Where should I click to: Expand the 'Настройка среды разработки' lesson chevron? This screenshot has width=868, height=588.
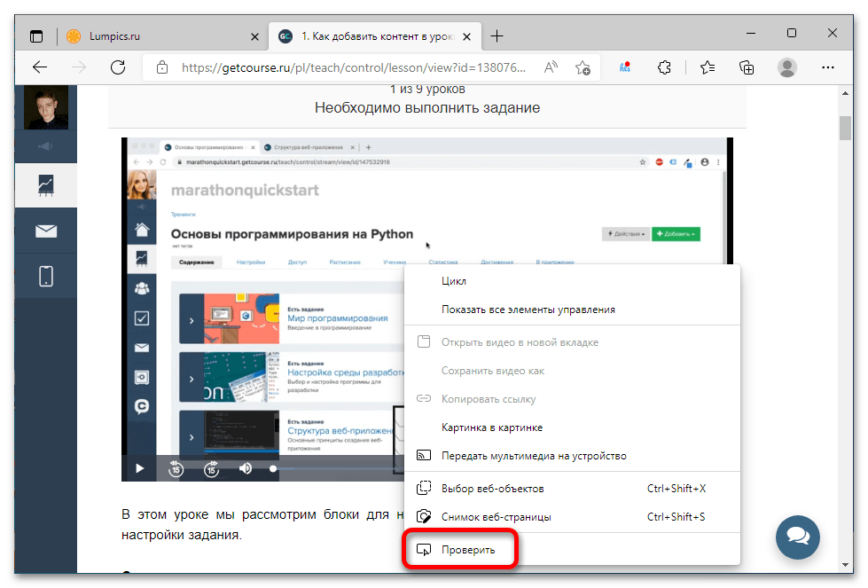[x=192, y=379]
